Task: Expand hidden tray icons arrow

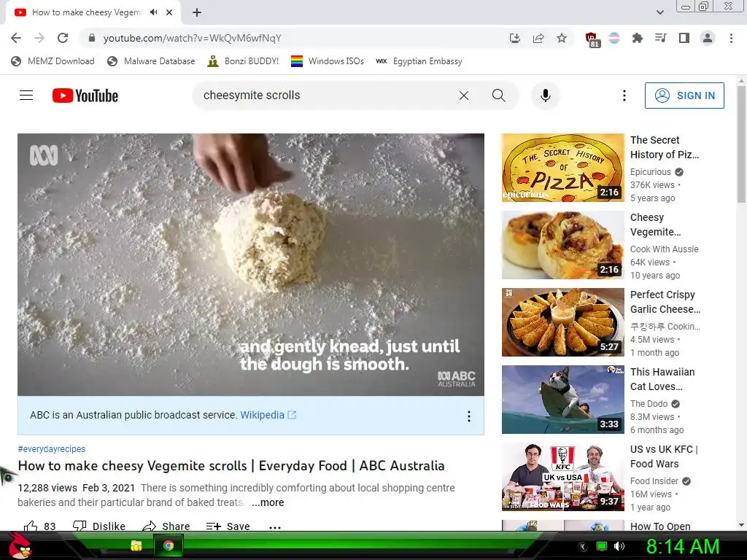Action: (583, 547)
